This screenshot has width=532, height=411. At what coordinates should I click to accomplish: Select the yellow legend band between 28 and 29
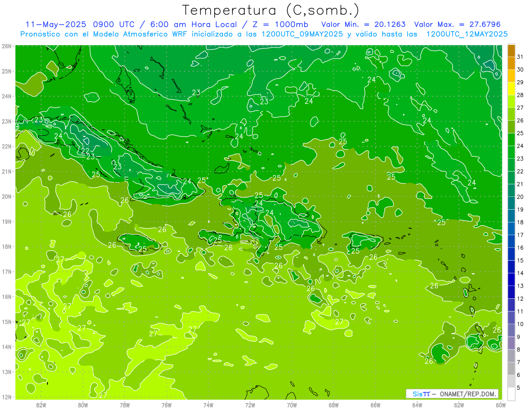tap(511, 89)
